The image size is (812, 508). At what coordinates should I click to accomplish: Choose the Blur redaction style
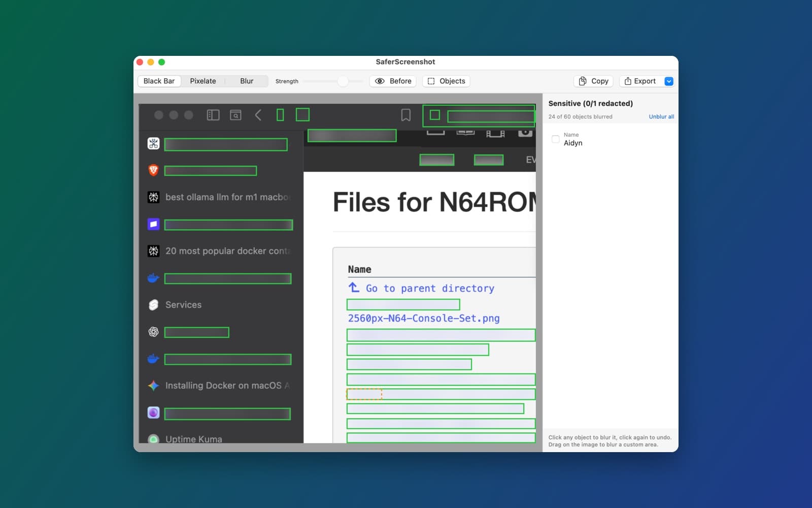coord(247,81)
